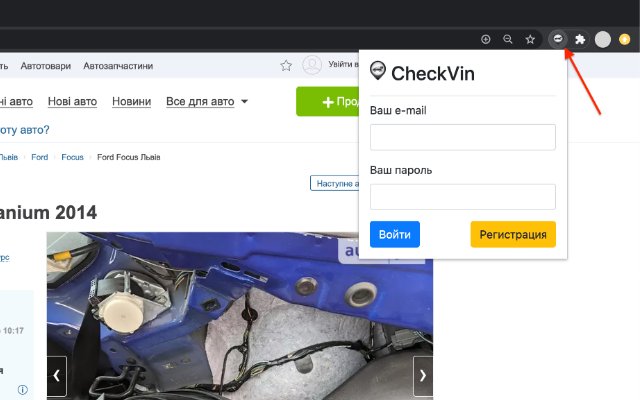Image resolution: width=640 pixels, height=400 pixels.
Task: Click the yellow update indicator icon
Action: (x=624, y=40)
